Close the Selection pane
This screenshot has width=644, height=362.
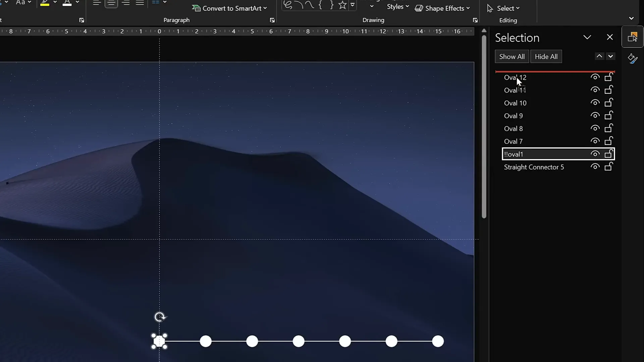(x=610, y=37)
